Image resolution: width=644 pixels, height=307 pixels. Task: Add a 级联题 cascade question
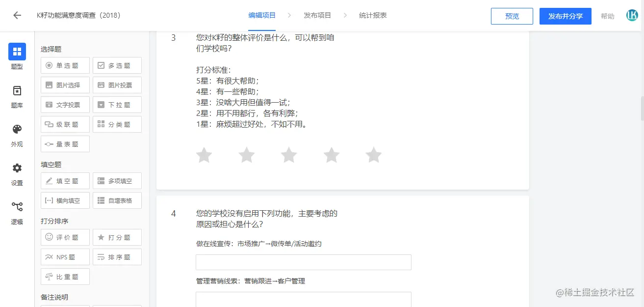click(x=65, y=124)
